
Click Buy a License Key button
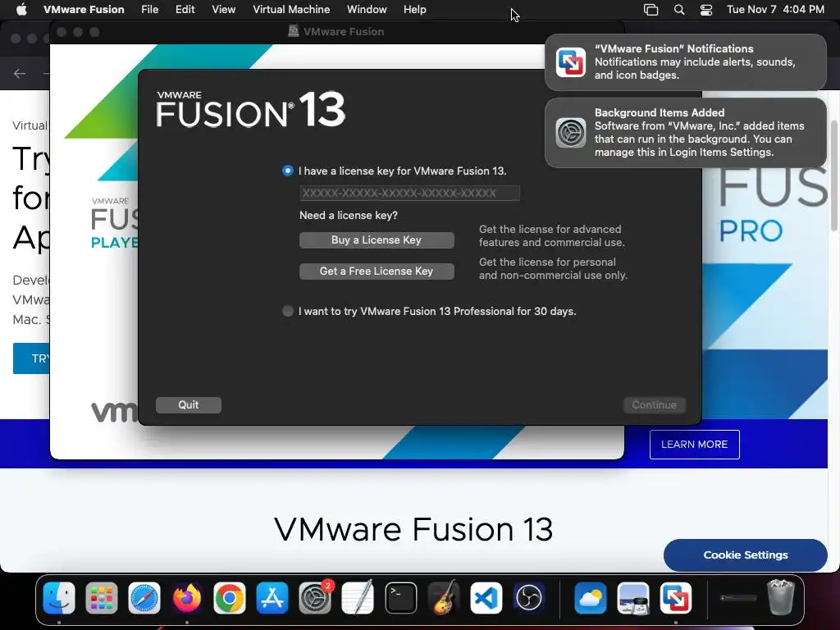click(x=377, y=240)
